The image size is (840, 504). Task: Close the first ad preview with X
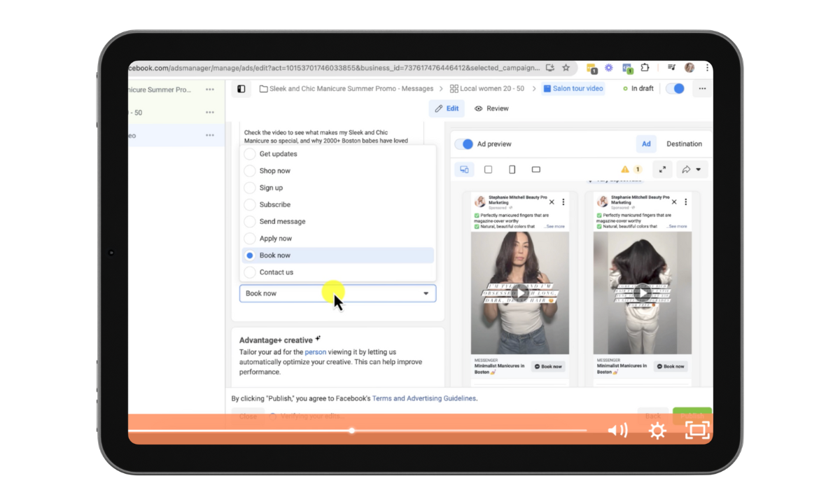point(552,202)
